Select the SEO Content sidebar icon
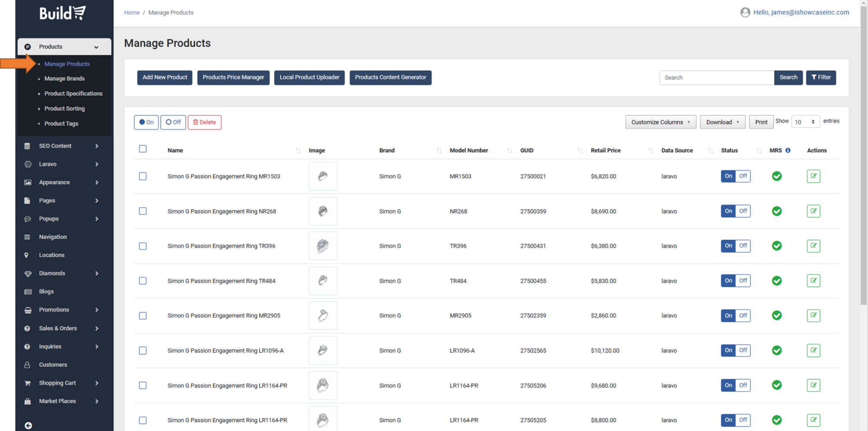This screenshot has height=431, width=868. coord(28,146)
